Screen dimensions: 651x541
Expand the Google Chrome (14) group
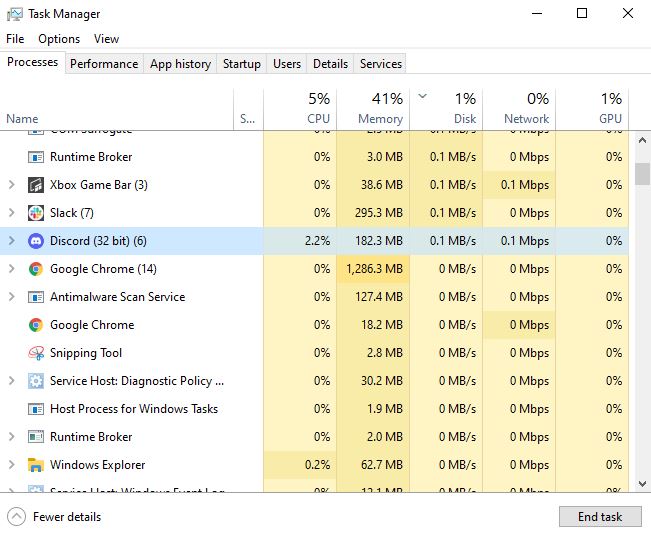click(x=11, y=269)
